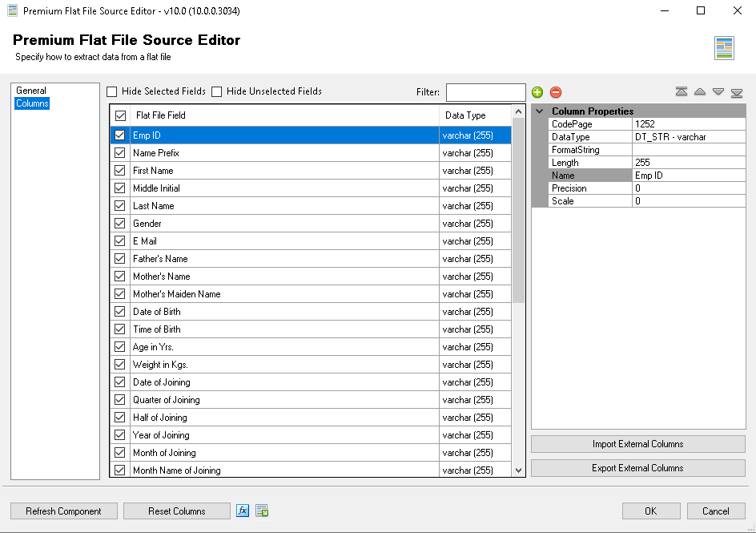Click the flat file header logo icon
The image size is (756, 533).
coord(724,48)
